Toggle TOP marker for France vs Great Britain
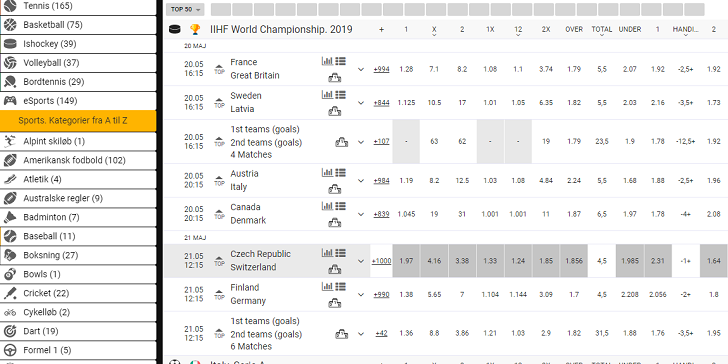Screen dimensions: 728x364 (219, 69)
